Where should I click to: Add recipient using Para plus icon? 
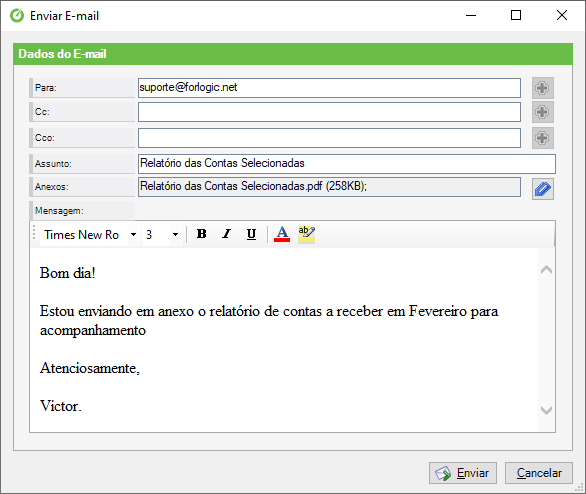point(543,88)
